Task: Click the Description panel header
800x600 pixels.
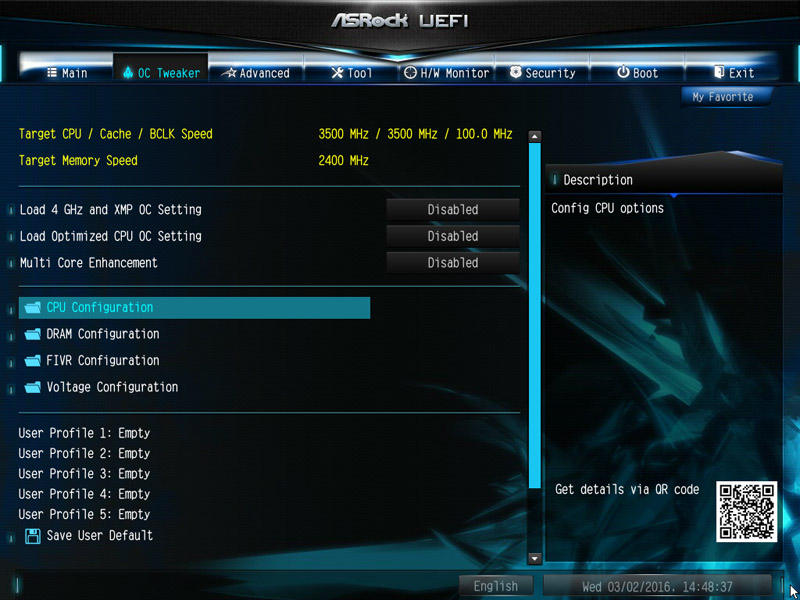Action: click(x=664, y=180)
